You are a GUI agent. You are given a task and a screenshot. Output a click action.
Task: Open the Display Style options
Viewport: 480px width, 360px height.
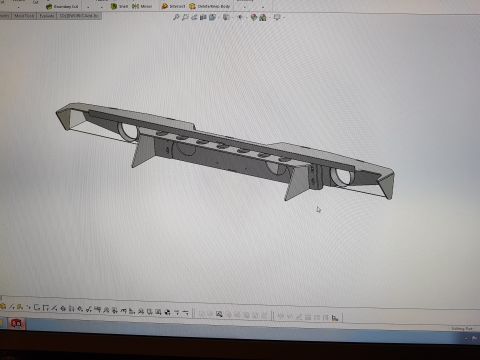tap(226, 17)
